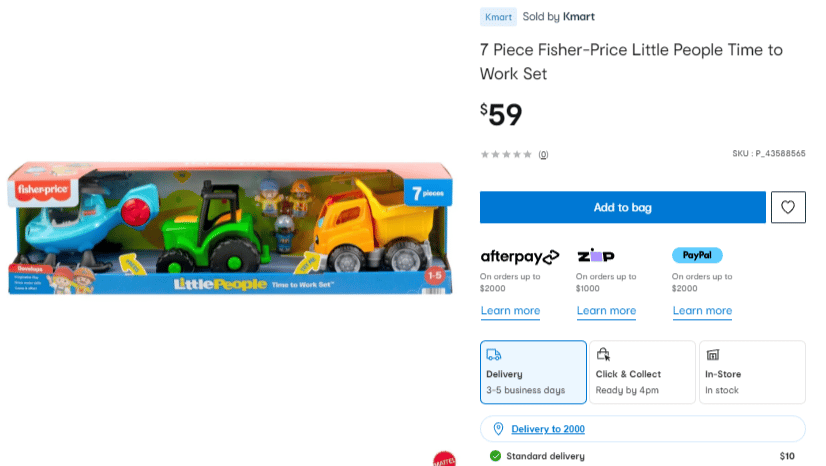
Task: Click the location pin icon
Action: pos(498,429)
